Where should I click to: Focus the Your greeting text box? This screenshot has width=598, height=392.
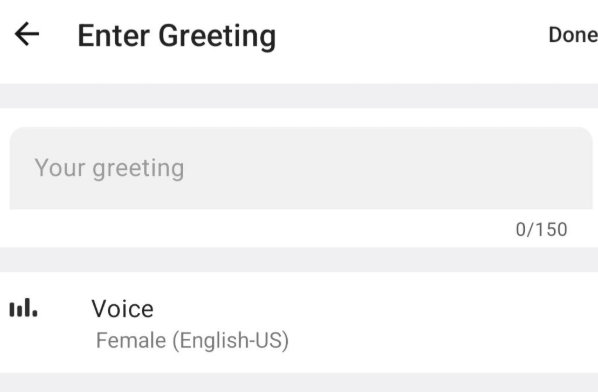(301, 168)
